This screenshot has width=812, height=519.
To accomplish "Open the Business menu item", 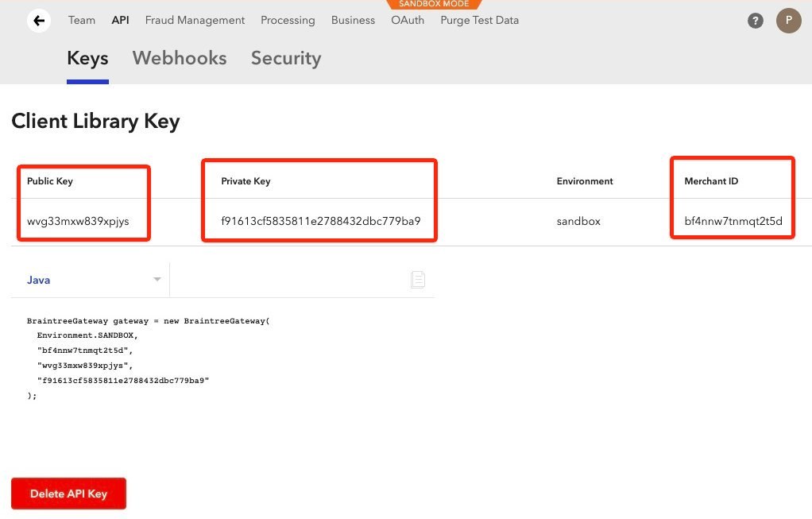I will click(353, 20).
